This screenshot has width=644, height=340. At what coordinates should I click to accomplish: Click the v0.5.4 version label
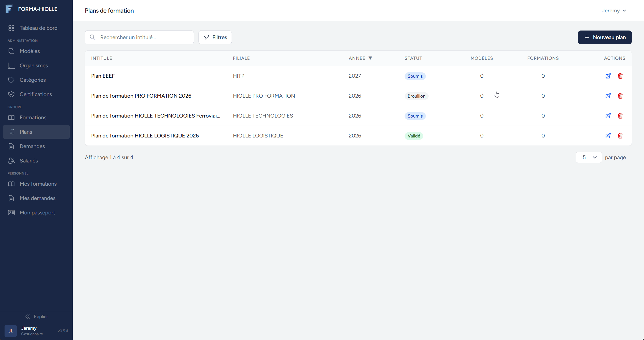tap(63, 331)
